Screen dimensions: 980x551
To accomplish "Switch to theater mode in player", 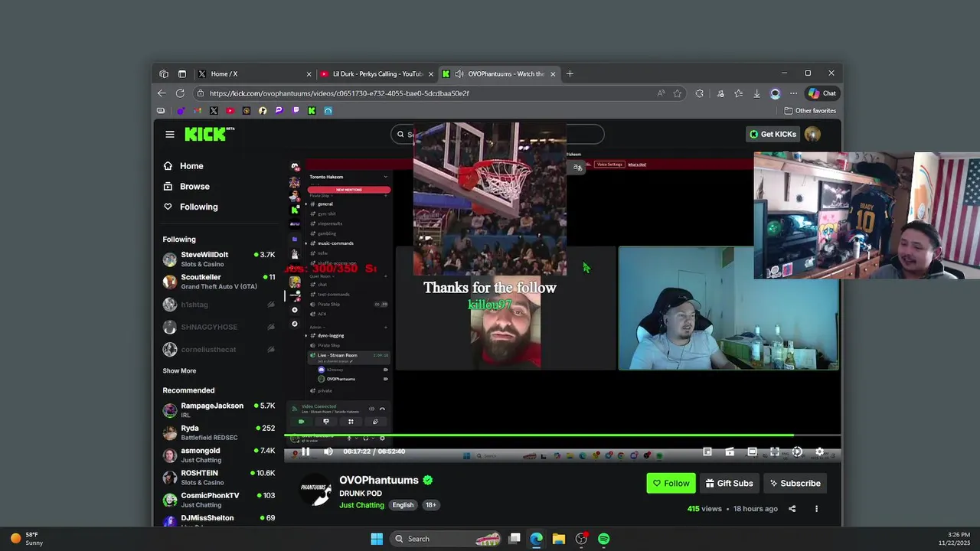I will (753, 452).
